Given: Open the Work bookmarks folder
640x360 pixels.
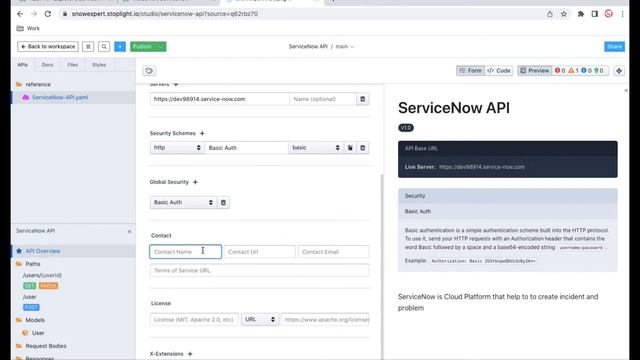Looking at the screenshot, I should click(28, 28).
